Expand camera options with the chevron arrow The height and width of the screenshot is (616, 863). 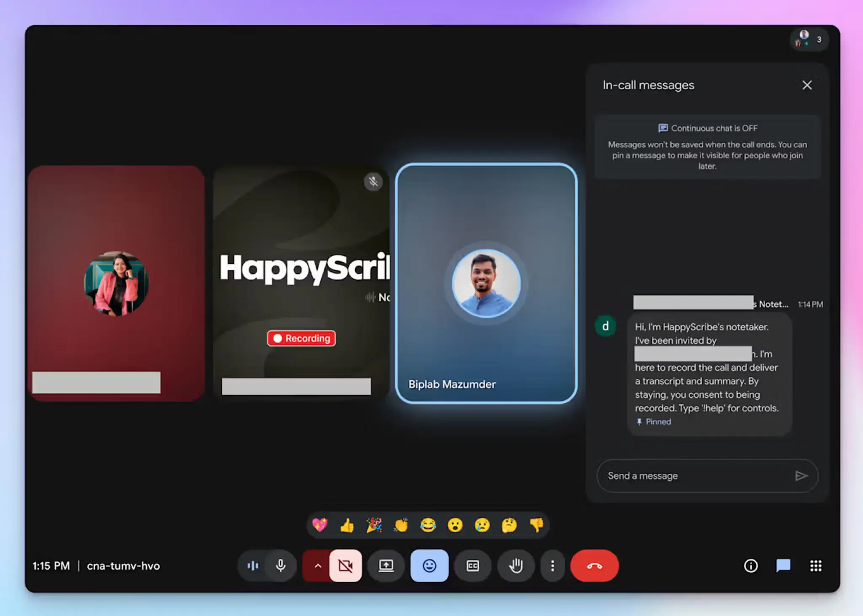point(318,566)
